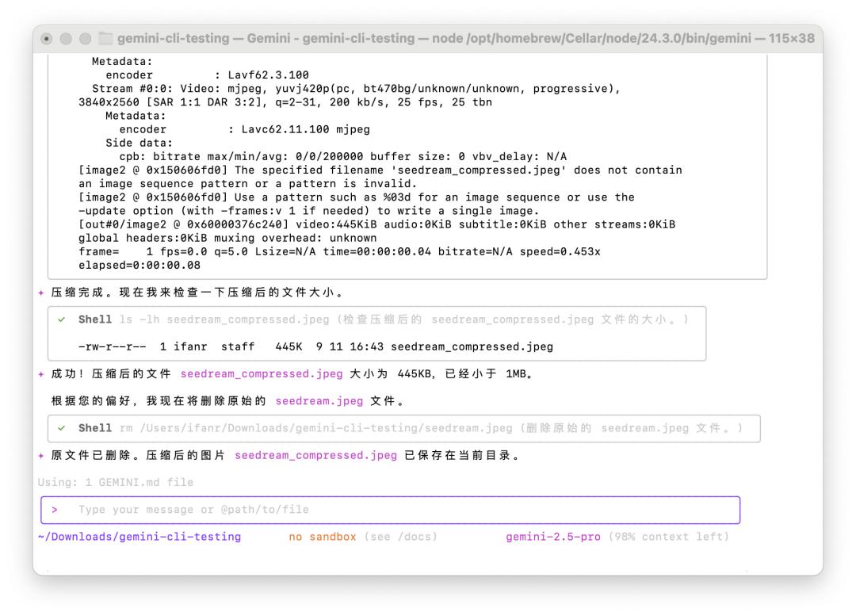Click 'global headers:0KiB muxing overhead' line
This screenshot has width=856, height=616.
(227, 238)
